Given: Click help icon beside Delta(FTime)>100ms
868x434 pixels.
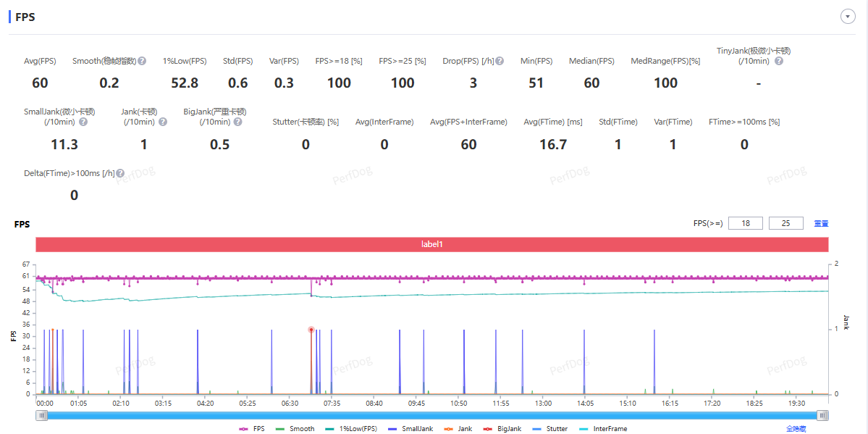Looking at the screenshot, I should tap(120, 173).
